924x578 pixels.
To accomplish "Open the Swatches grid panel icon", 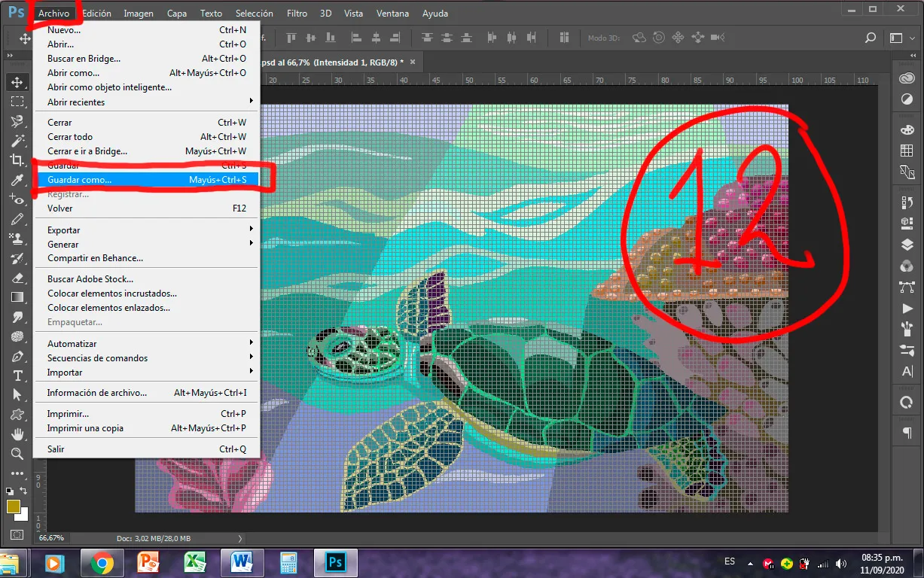I will pyautogui.click(x=907, y=151).
